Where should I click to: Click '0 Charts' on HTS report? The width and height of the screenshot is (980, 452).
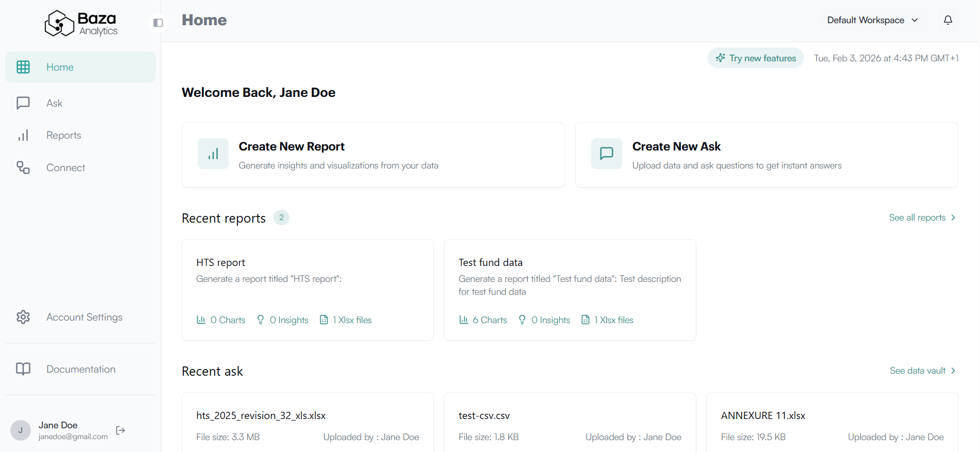pyautogui.click(x=228, y=320)
